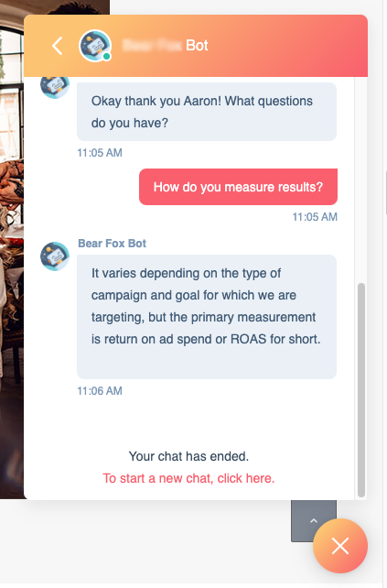This screenshot has width=387, height=588.
Task: Click the 'Bear Fox Bot' sender name
Action: [x=112, y=243]
